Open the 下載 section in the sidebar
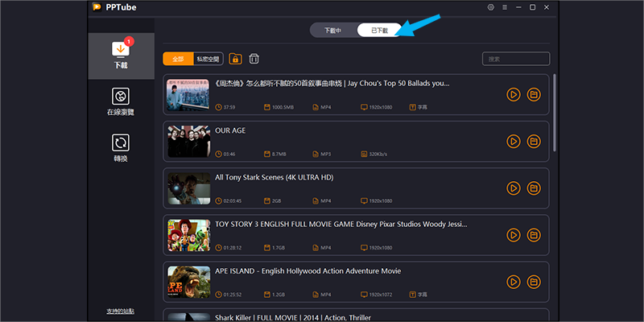The image size is (644, 322). (121, 56)
